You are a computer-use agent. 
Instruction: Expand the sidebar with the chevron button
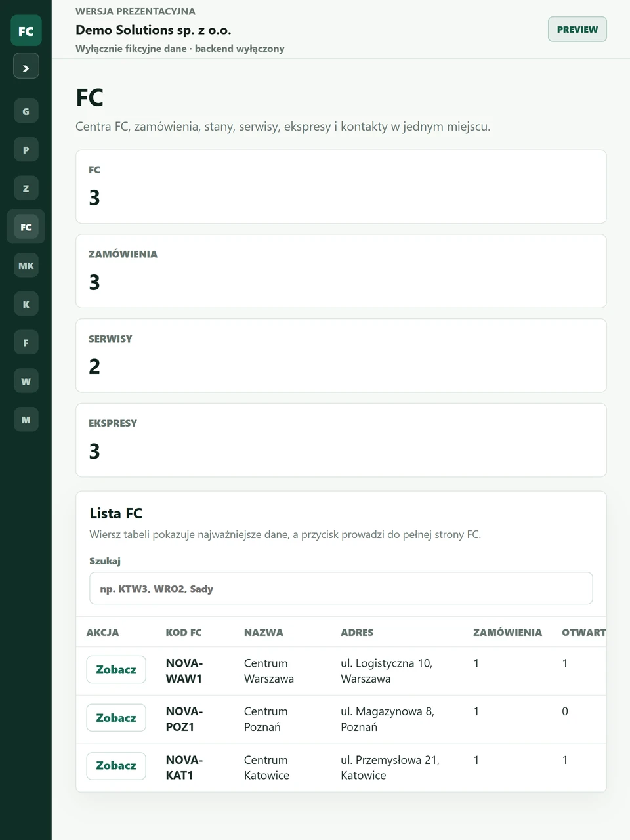click(26, 66)
